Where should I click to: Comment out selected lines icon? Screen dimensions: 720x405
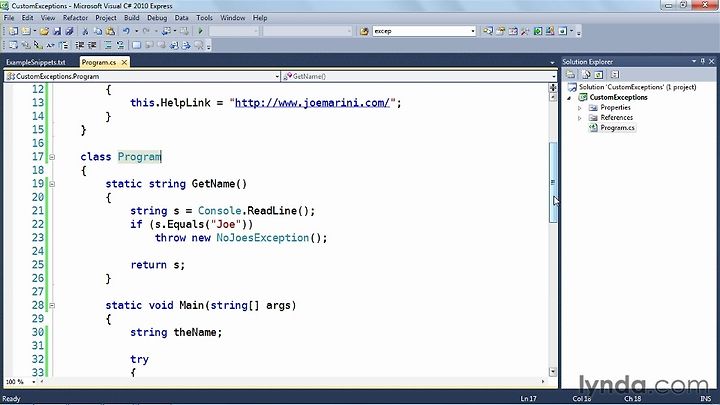pos(108,45)
